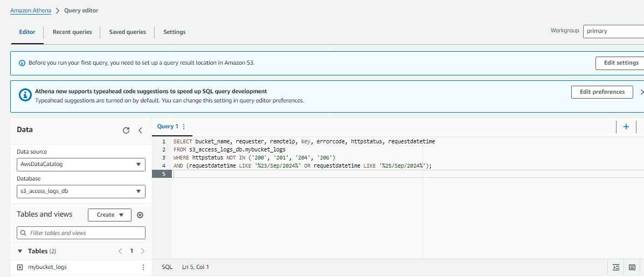Image resolution: width=644 pixels, height=277 pixels.
Task: Open Query 1 tab options menu
Action: pos(184,127)
